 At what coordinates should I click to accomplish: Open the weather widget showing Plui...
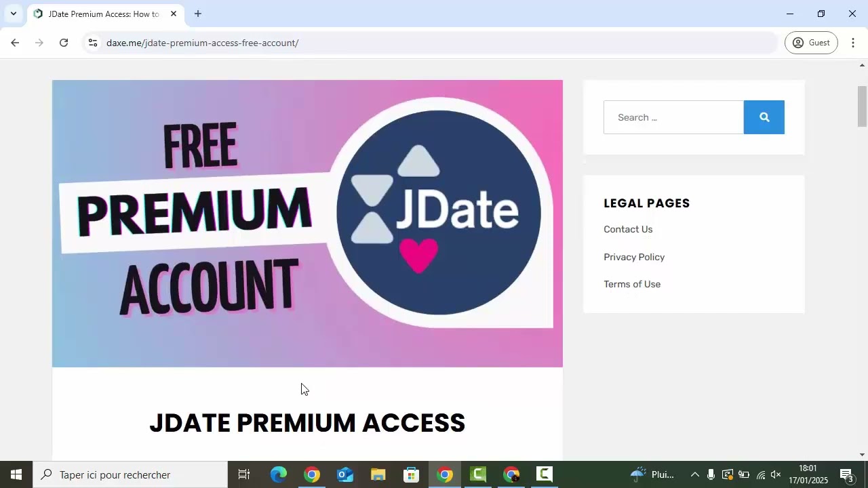click(652, 474)
